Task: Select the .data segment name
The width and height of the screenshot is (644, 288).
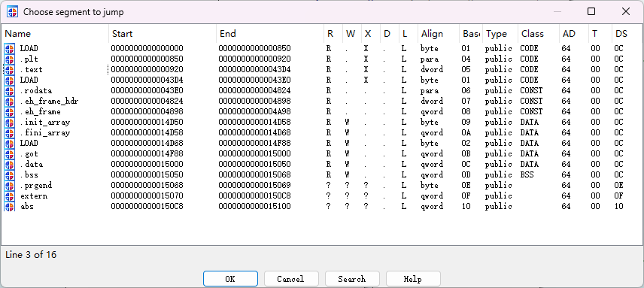Action: coord(31,165)
